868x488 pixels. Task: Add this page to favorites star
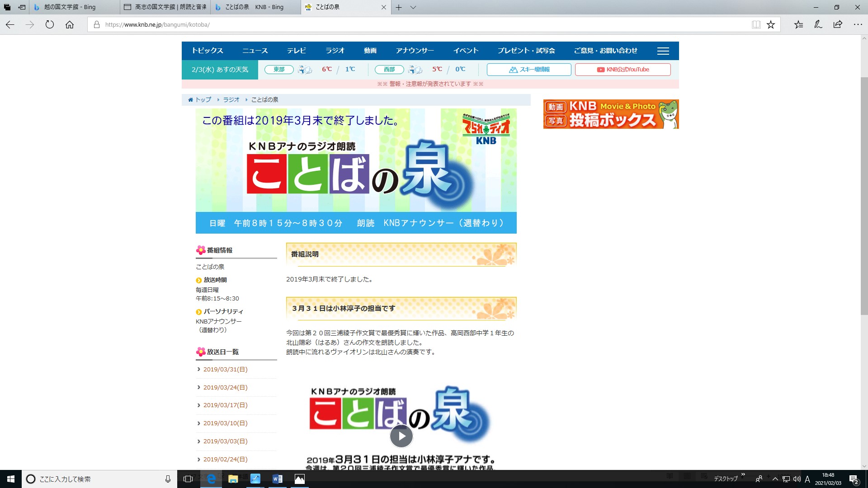click(771, 25)
